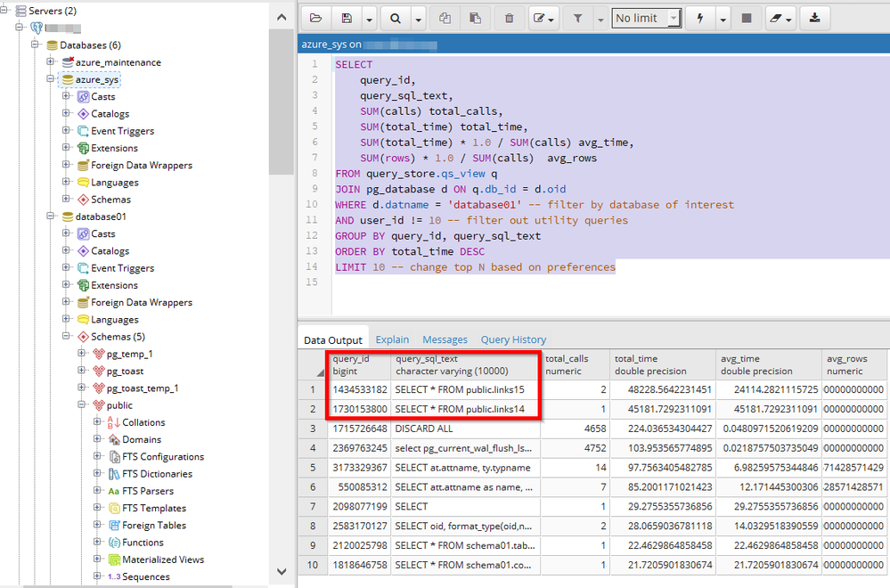Viewport: 890px width, 588px height.
Task: Expand the Materialized Views node
Action: point(97,559)
